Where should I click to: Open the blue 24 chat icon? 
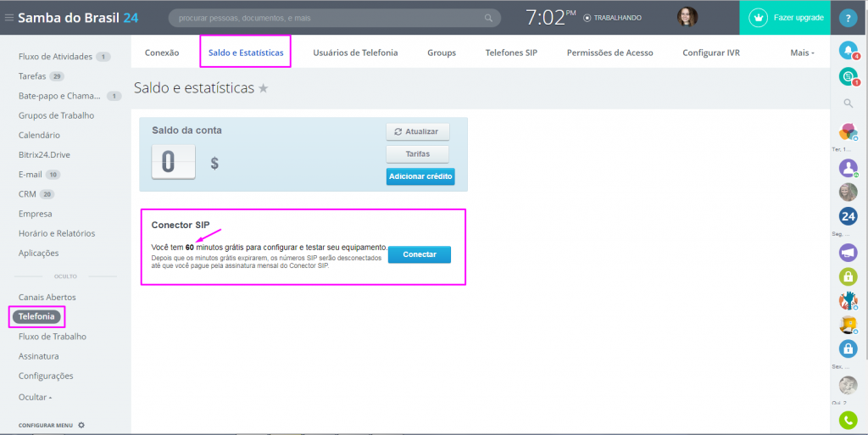(x=848, y=216)
